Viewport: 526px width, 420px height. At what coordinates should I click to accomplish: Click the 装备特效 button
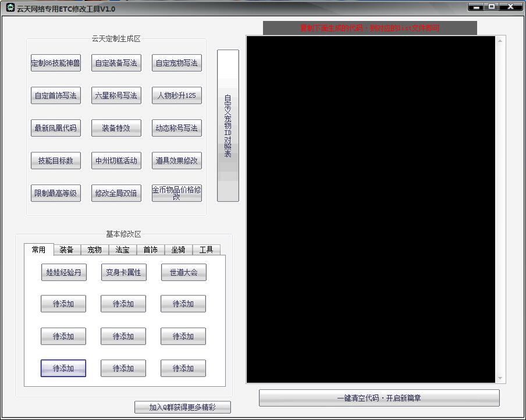(x=116, y=128)
